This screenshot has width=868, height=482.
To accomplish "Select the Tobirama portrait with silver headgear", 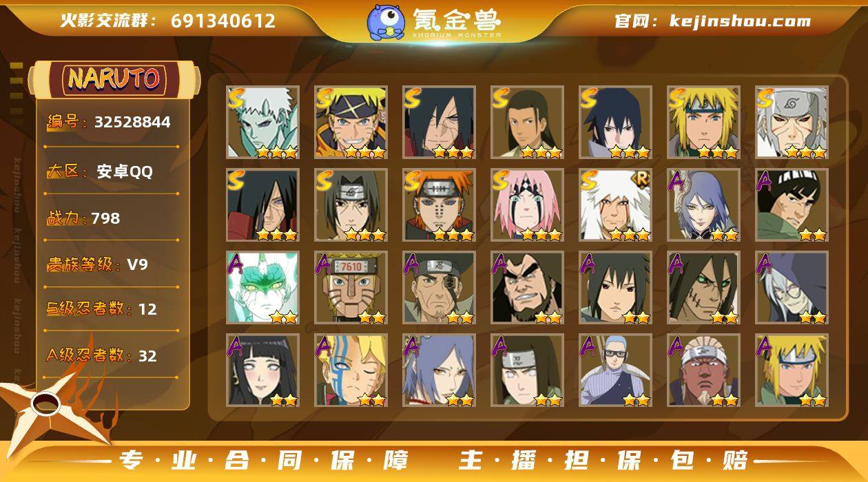I will 792,123.
